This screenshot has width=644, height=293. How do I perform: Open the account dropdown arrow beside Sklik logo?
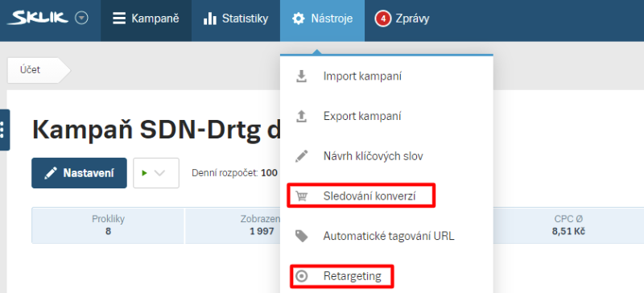pos(82,18)
